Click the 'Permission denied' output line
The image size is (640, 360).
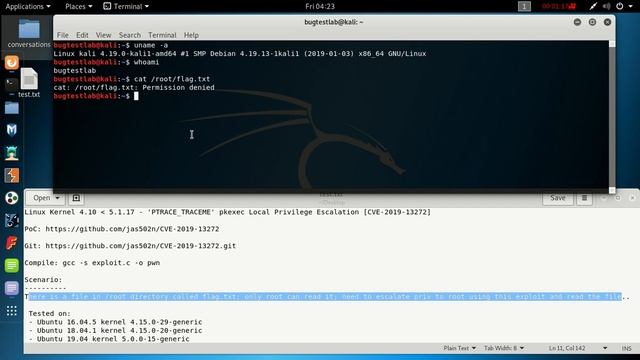coord(134,87)
